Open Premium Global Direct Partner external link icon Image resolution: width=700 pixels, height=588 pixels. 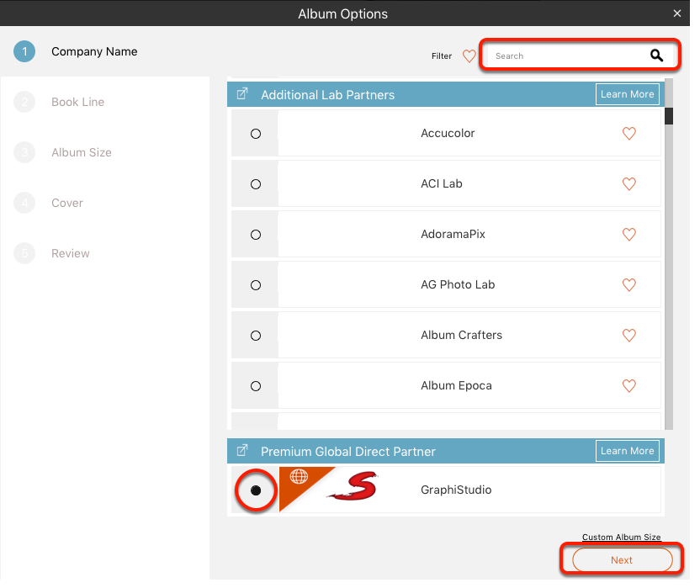pos(242,451)
